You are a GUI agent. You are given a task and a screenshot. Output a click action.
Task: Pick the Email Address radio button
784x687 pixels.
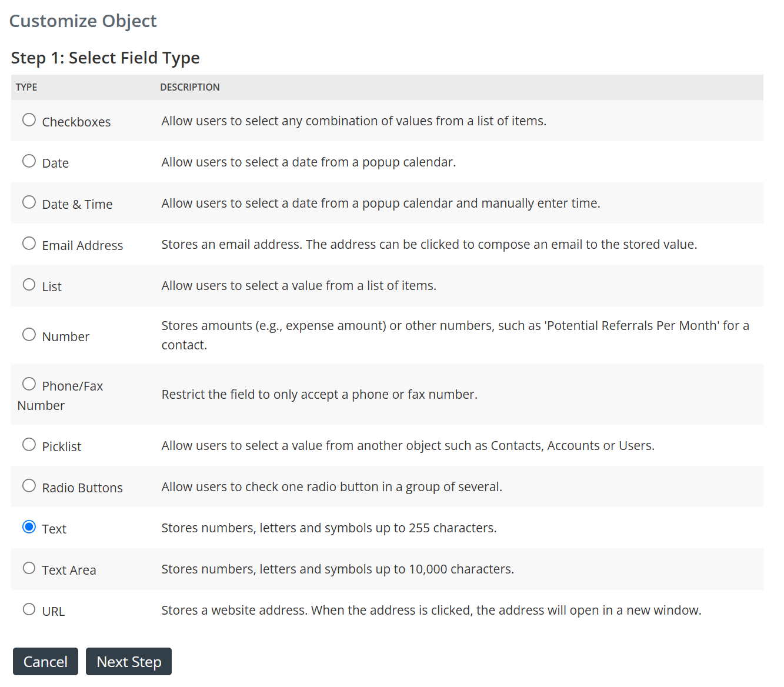coord(29,244)
